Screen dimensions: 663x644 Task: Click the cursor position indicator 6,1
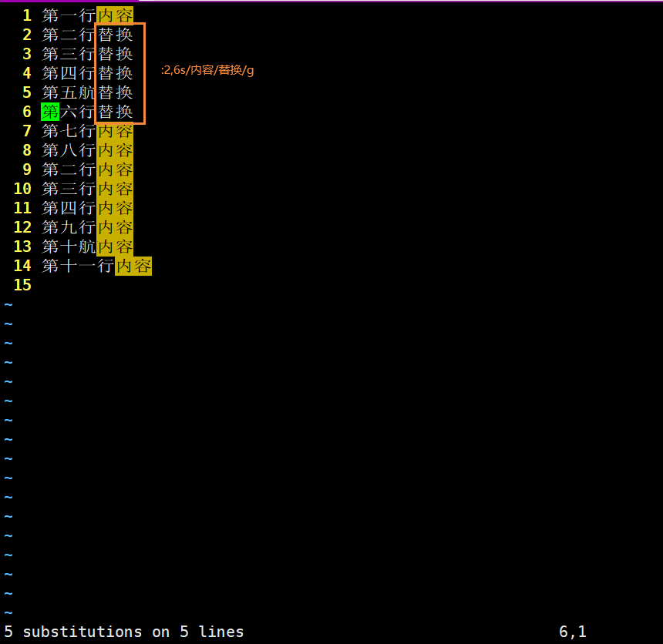click(x=573, y=632)
